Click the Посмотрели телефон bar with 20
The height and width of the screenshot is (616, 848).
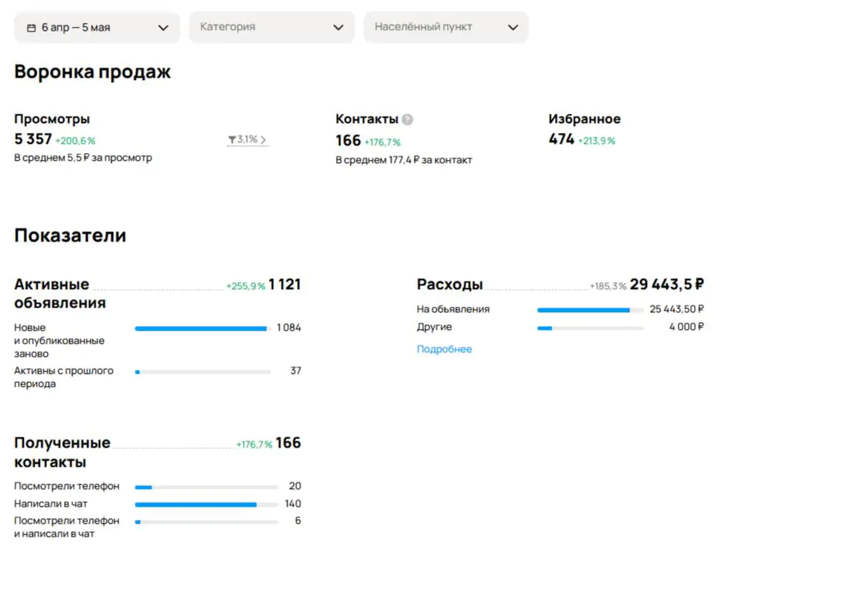tap(206, 488)
